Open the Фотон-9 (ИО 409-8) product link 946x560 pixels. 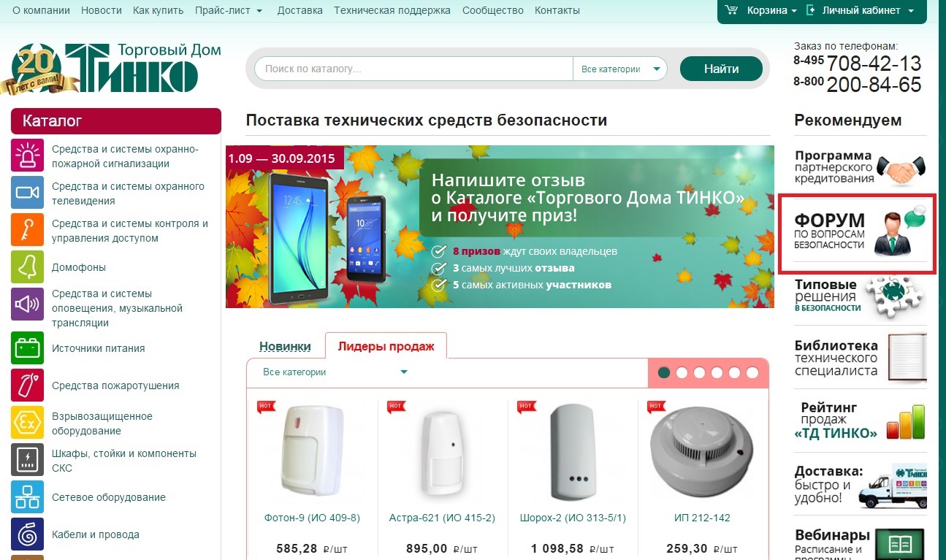pyautogui.click(x=312, y=518)
